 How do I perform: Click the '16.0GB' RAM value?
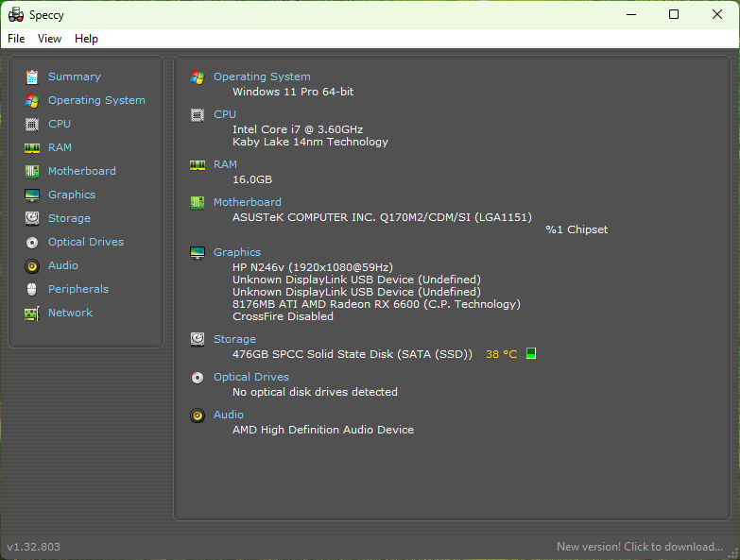click(252, 179)
